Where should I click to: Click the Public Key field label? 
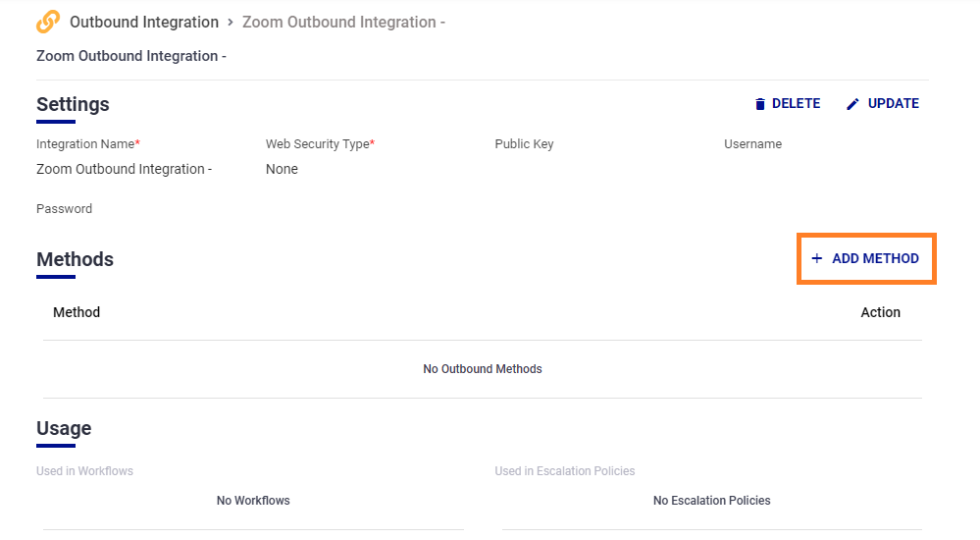click(x=524, y=144)
